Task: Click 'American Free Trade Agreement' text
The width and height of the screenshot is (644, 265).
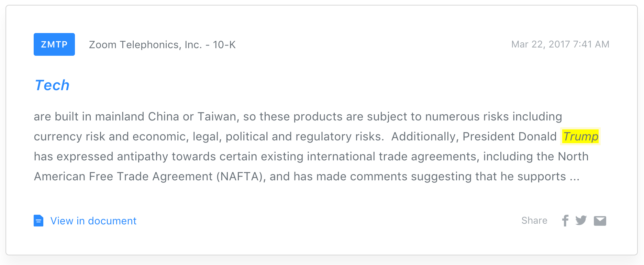Action: 123,177
